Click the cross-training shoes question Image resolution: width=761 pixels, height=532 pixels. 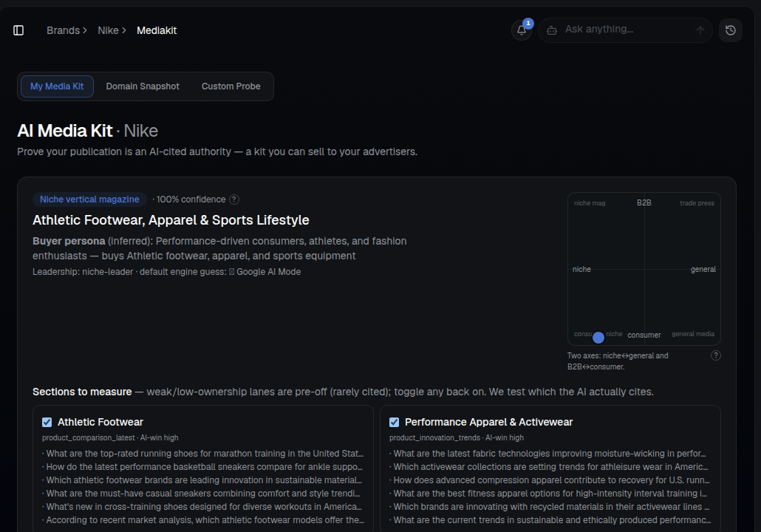point(204,507)
